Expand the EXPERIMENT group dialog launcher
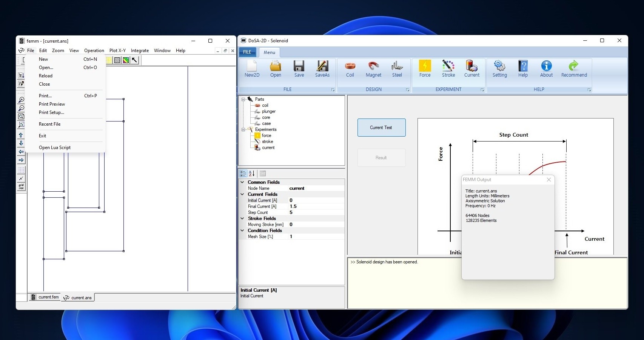The height and width of the screenshot is (340, 644). (x=482, y=90)
